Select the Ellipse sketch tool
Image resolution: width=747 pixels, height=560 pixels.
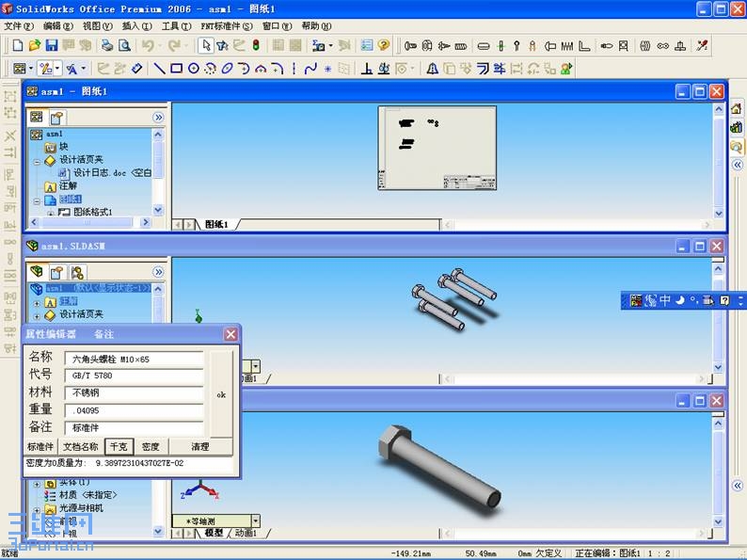(x=228, y=69)
